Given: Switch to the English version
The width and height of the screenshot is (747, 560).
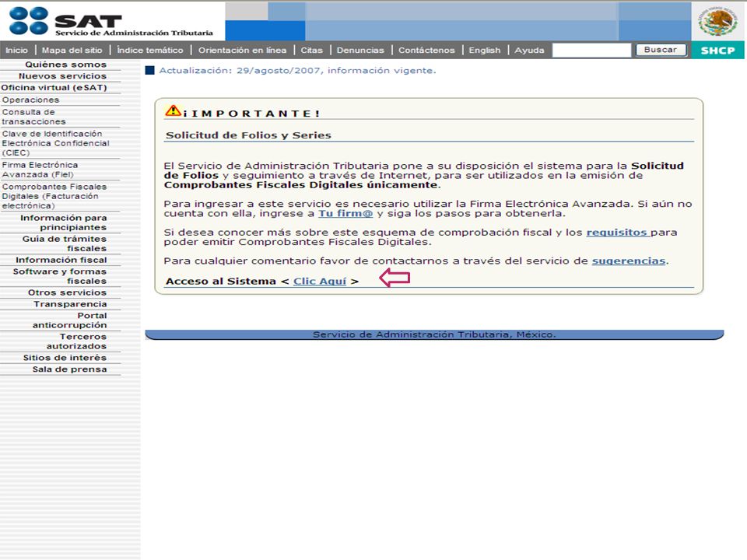Looking at the screenshot, I should pyautogui.click(x=485, y=50).
